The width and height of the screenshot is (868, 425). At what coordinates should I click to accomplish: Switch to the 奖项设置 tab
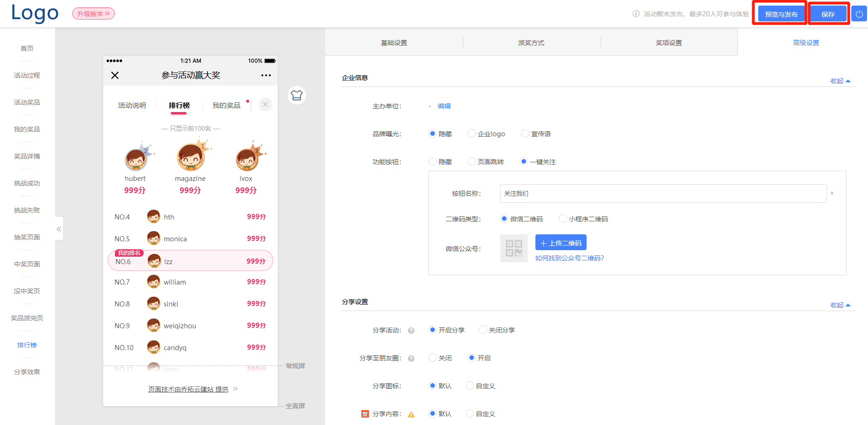click(x=668, y=42)
